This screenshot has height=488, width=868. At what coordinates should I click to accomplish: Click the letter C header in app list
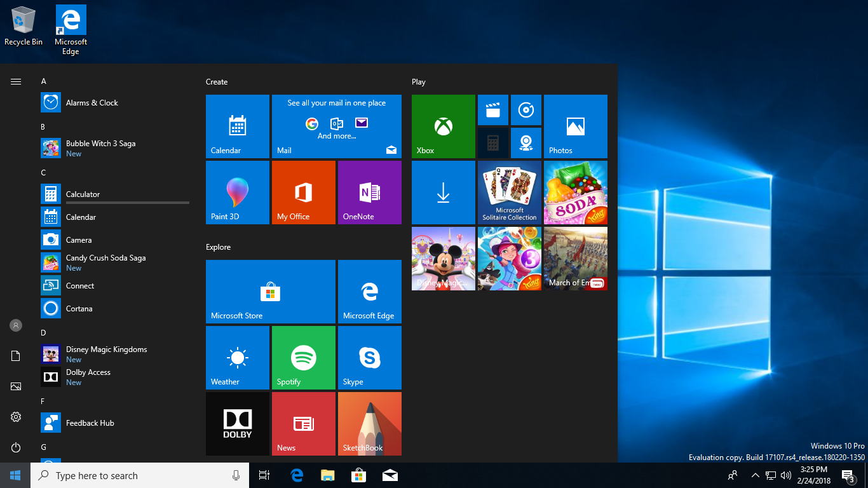[x=43, y=173]
